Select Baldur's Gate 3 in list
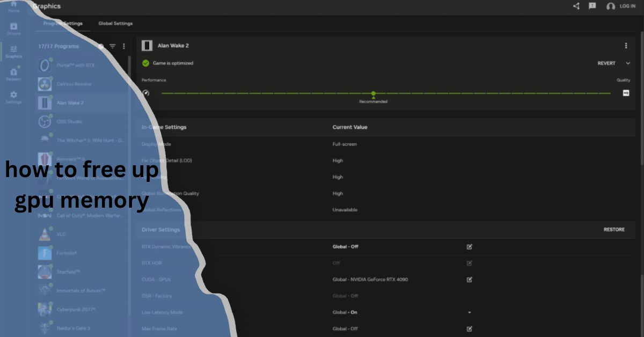This screenshot has width=644, height=337. coord(82,328)
